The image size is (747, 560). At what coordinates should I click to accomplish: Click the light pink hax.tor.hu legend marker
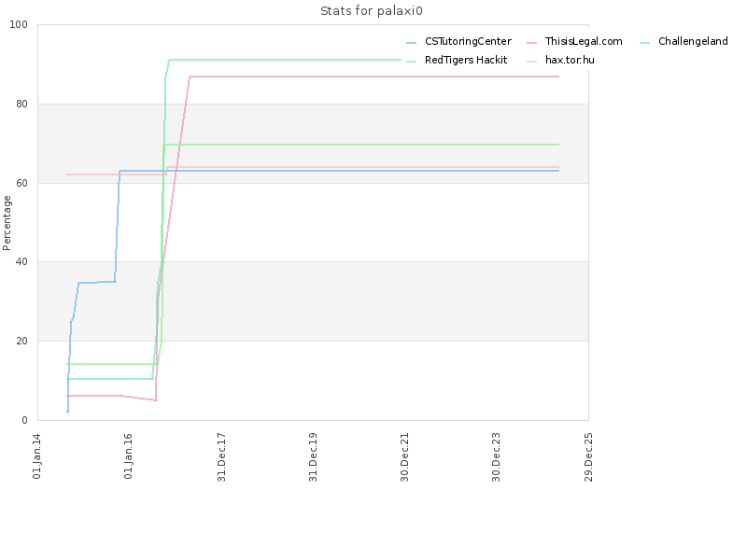click(531, 62)
